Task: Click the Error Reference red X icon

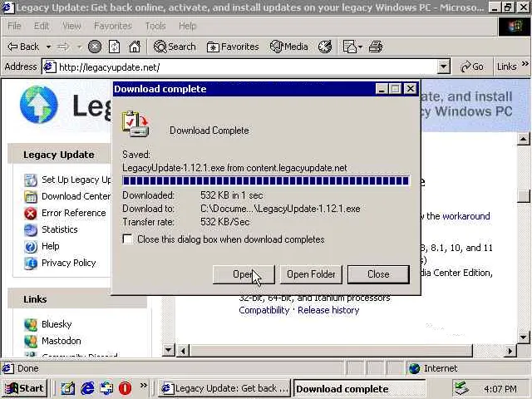Action: [31, 213]
